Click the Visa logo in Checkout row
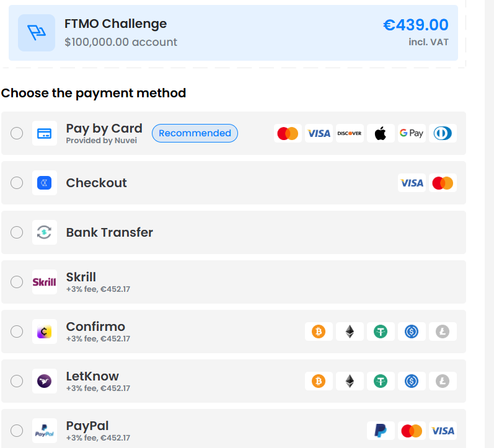The image size is (494, 448). click(412, 183)
